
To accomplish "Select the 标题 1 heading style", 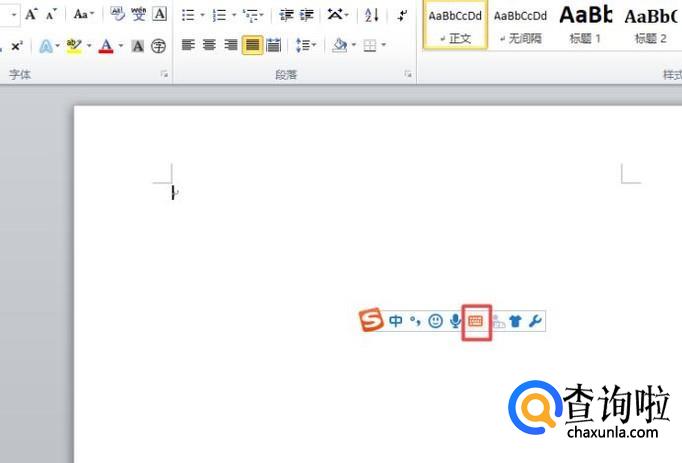I will click(x=585, y=25).
